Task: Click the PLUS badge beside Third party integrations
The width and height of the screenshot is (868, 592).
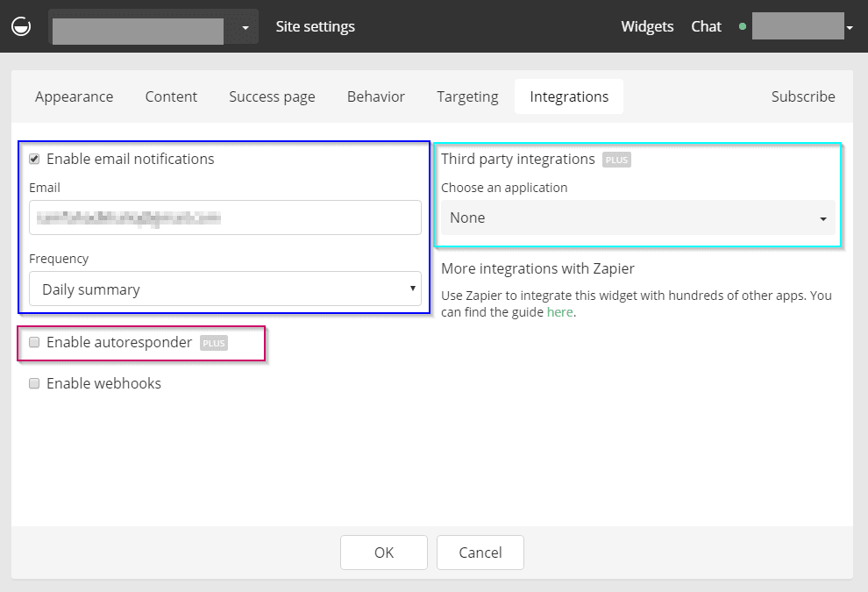Action: [616, 160]
